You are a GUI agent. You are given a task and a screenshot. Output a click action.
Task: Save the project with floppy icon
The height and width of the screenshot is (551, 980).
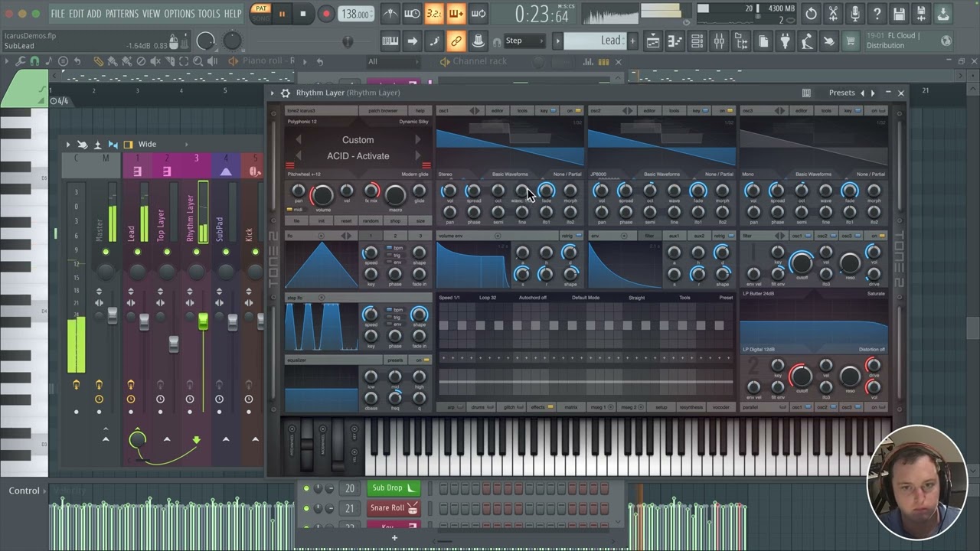tap(900, 14)
